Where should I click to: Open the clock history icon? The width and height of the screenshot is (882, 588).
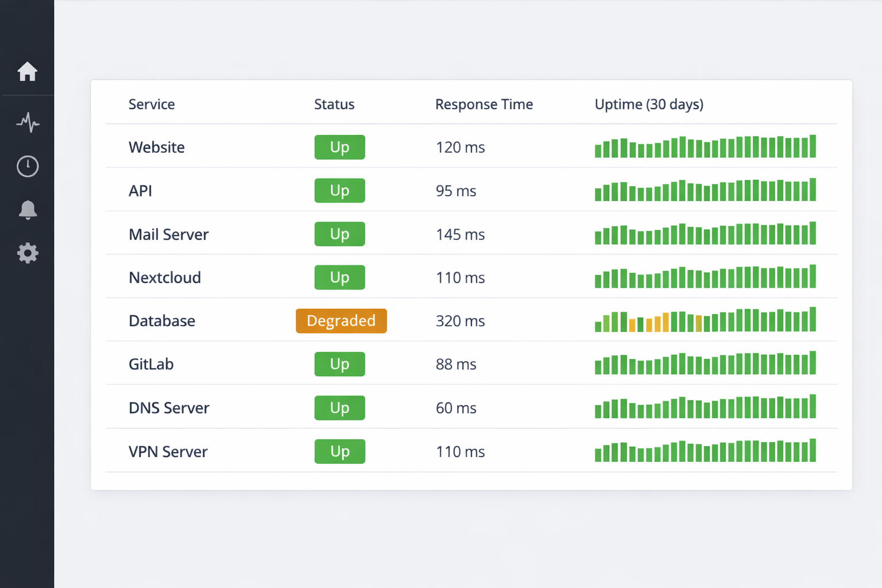coord(27,166)
